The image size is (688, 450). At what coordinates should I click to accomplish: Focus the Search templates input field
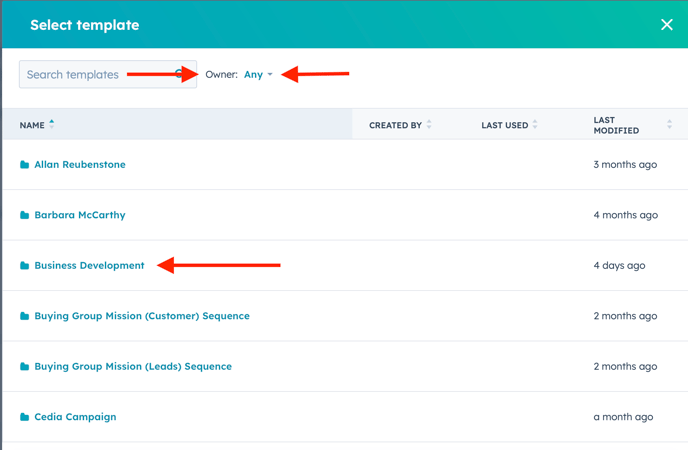click(x=95, y=75)
